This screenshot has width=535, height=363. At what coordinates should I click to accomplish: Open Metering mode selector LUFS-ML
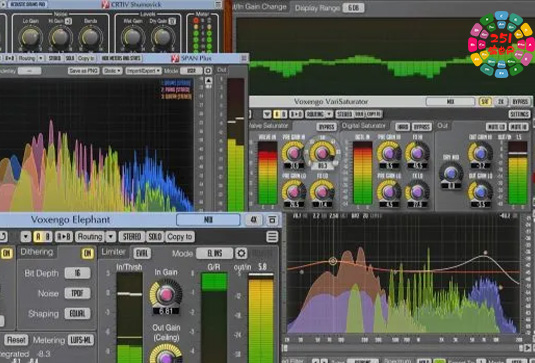click(x=81, y=340)
